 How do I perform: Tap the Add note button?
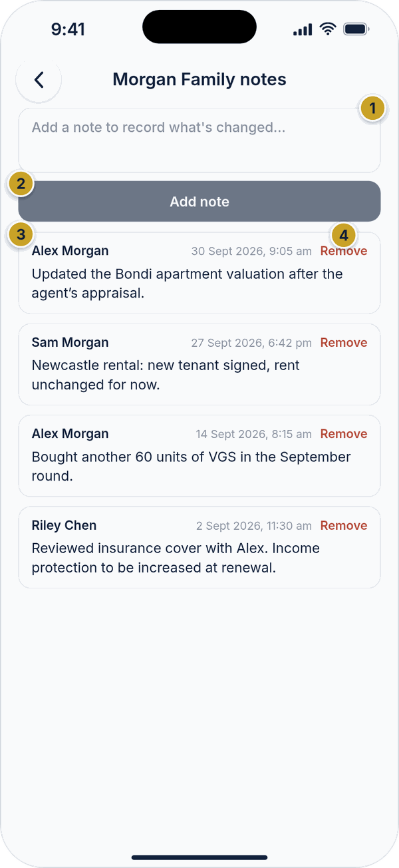pos(199,201)
